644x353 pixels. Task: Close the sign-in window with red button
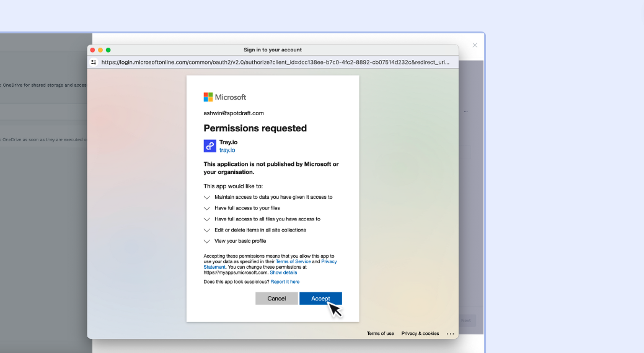[x=93, y=50]
